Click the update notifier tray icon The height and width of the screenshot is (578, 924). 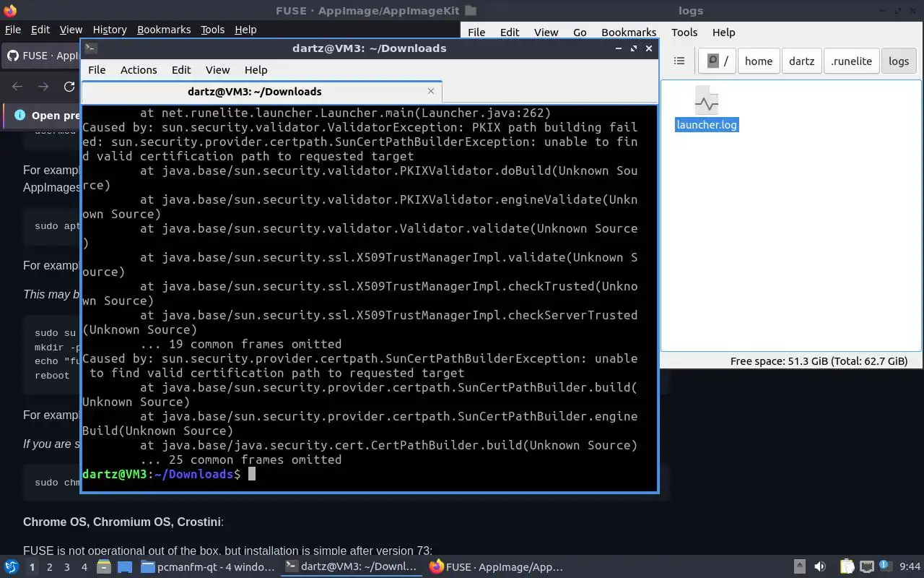tap(885, 566)
